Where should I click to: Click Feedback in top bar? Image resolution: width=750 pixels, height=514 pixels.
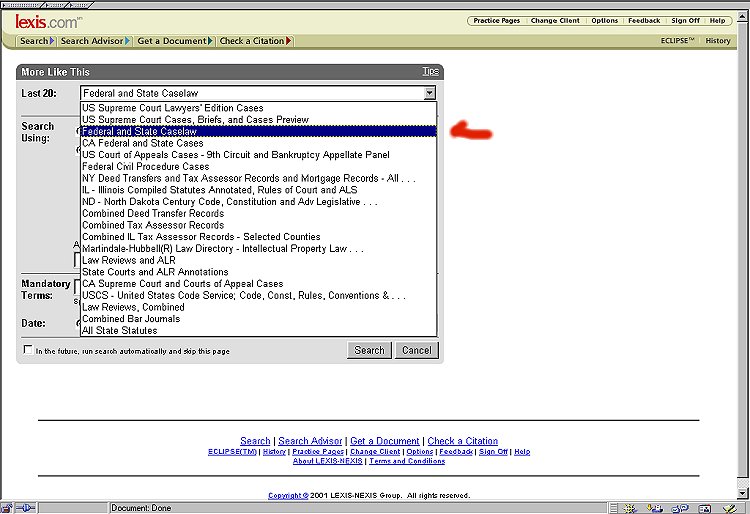click(x=644, y=21)
